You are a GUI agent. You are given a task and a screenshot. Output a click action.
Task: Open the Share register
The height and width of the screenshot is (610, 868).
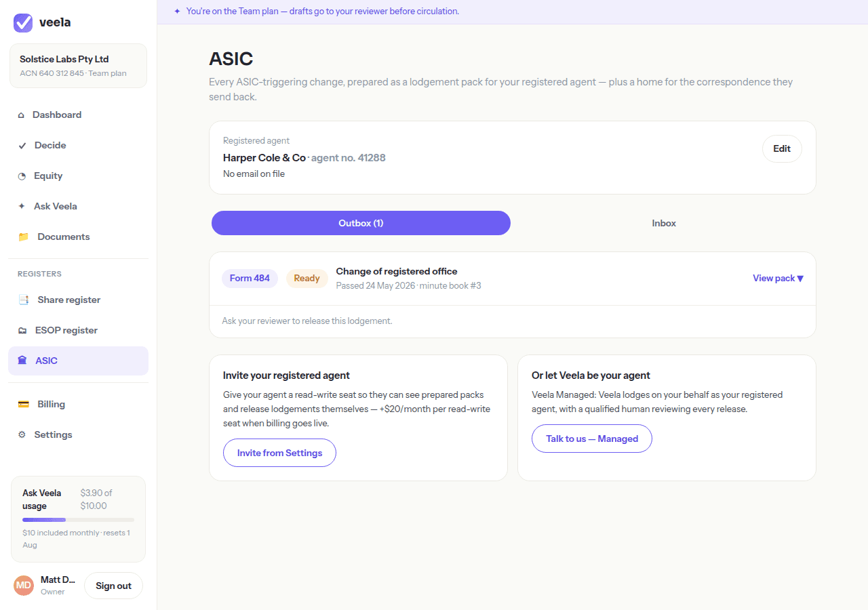coord(78,300)
